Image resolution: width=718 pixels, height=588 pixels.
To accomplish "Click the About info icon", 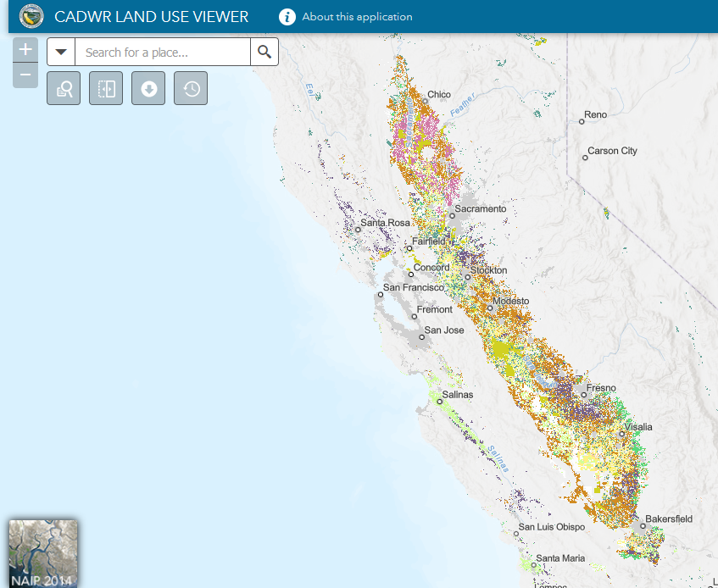I will (x=287, y=17).
